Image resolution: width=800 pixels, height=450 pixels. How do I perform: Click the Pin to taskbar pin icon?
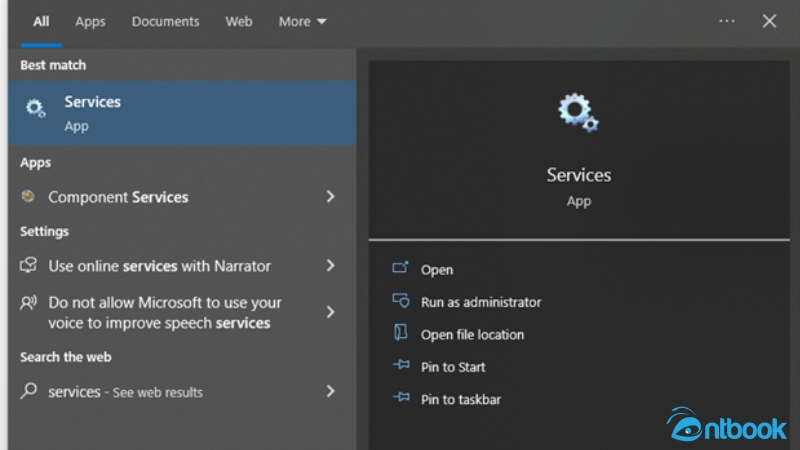click(401, 397)
